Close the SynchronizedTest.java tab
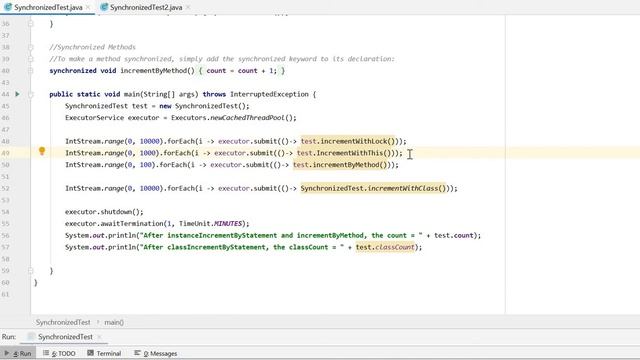The height and width of the screenshot is (360, 640). pyautogui.click(x=88, y=7)
